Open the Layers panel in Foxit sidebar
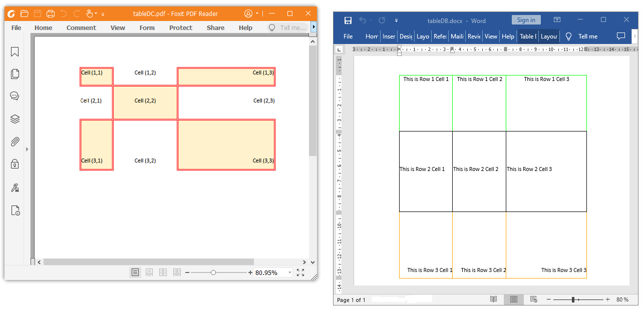Screen dimensions: 644x311 coord(15,119)
